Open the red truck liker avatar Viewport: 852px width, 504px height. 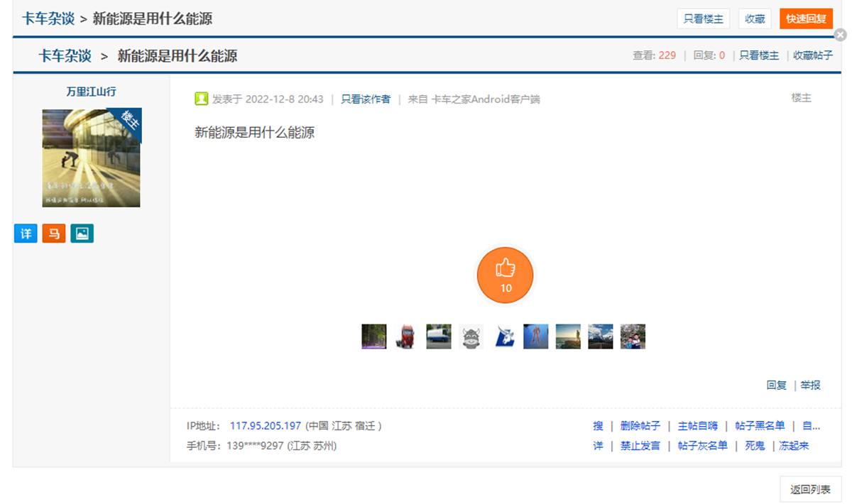pyautogui.click(x=406, y=336)
